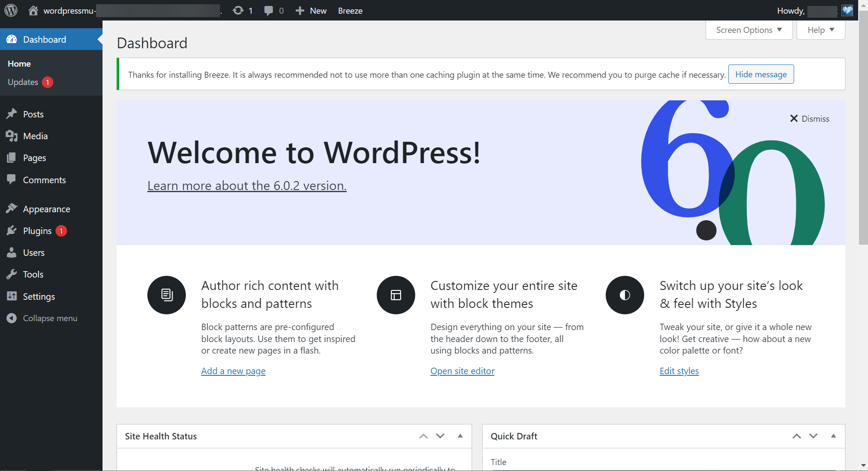Open the Plugins menu
This screenshot has width=868, height=471.
coord(37,231)
